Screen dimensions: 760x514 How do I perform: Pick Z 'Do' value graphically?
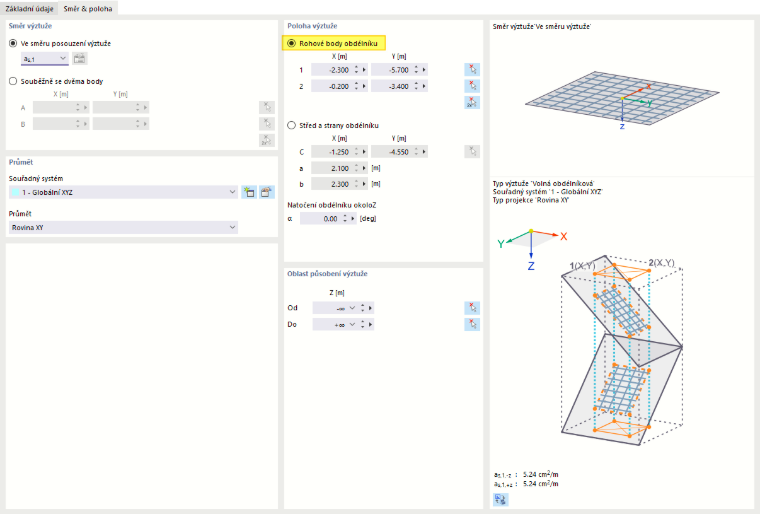[472, 324]
